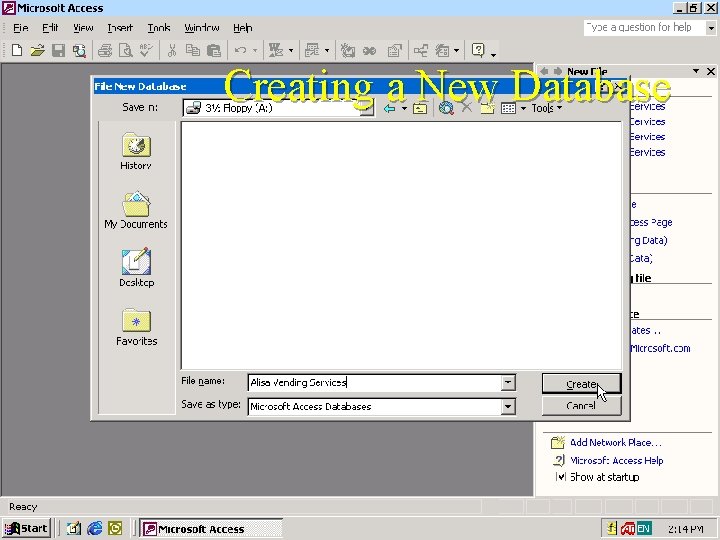Click the Spelling check toolbar icon
This screenshot has height=540, width=720.
pyautogui.click(x=146, y=50)
